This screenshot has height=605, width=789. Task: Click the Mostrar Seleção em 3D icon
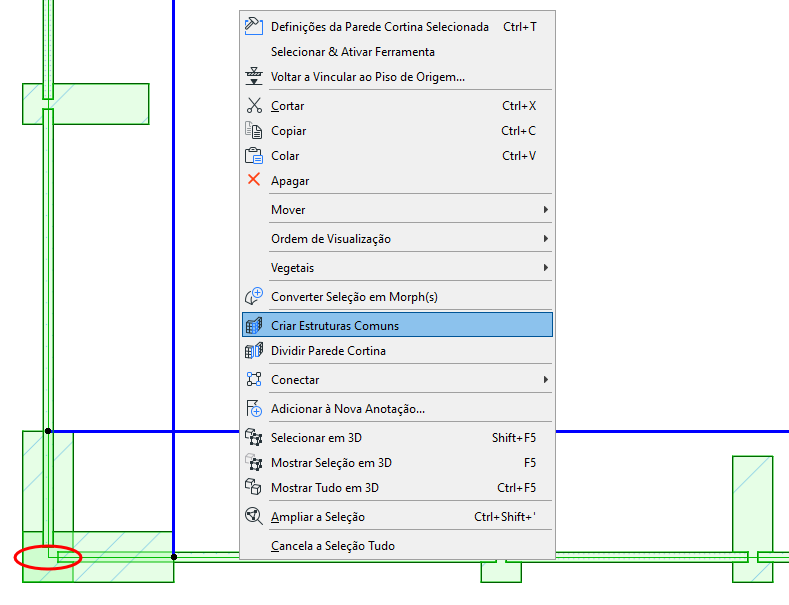254,462
